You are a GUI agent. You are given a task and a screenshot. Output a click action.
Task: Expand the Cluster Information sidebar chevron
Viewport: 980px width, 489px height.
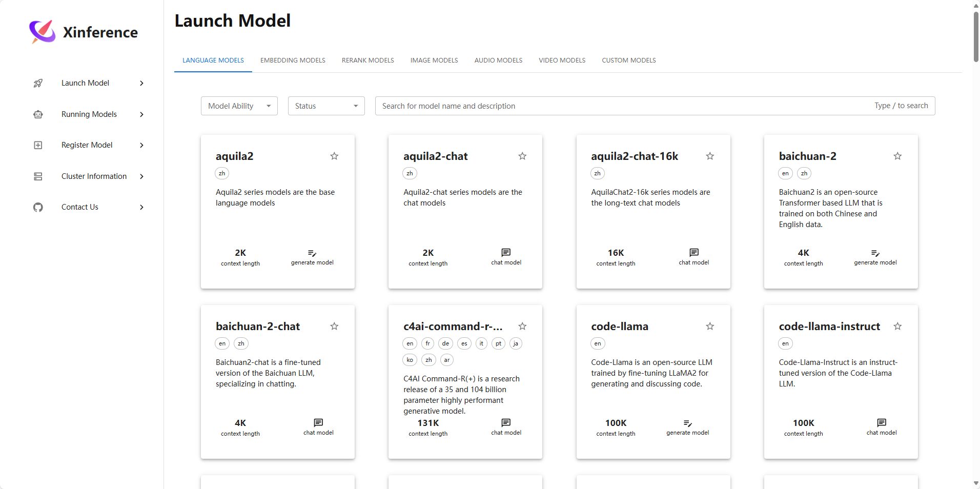coord(142,176)
